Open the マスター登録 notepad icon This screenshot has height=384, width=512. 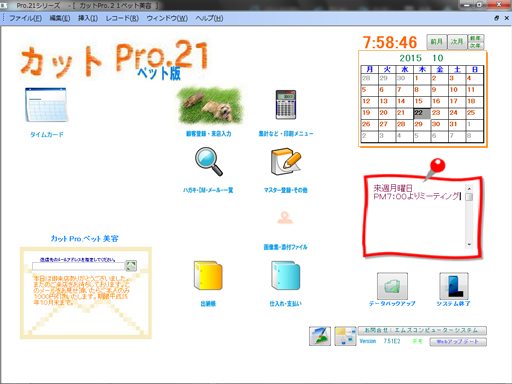coord(286,162)
